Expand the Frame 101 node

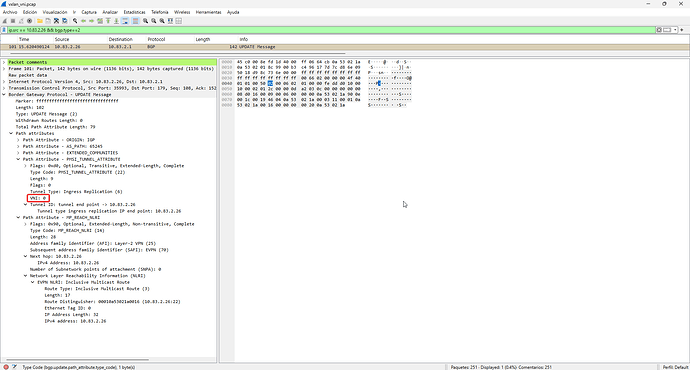pyautogui.click(x=4, y=69)
